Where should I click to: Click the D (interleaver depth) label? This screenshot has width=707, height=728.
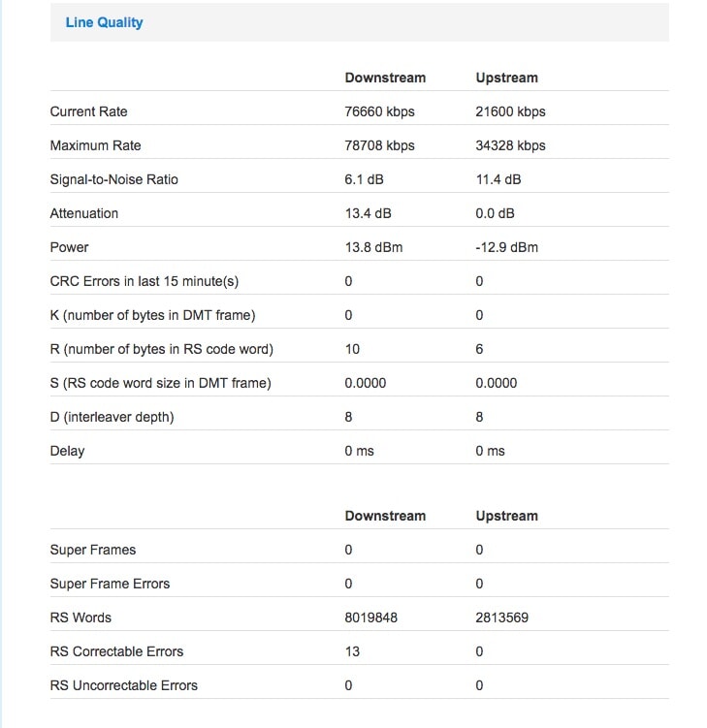[112, 417]
